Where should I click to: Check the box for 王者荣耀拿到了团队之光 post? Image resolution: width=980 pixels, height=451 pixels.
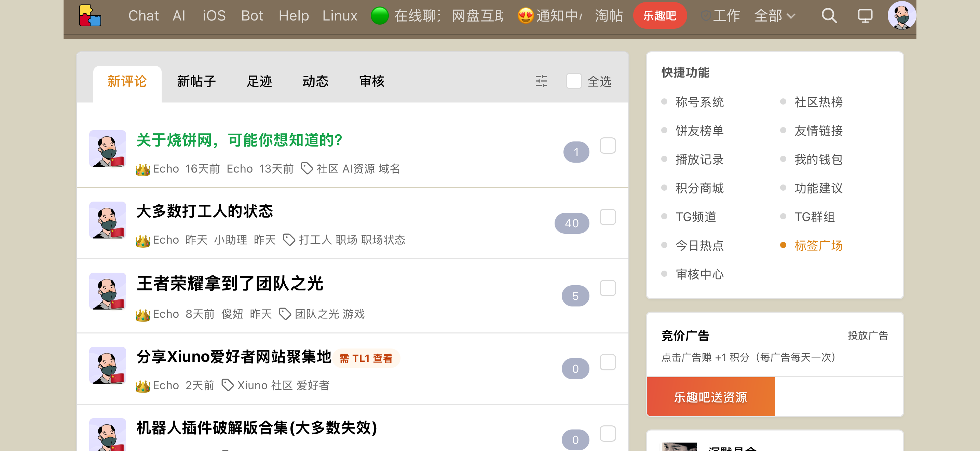608,288
